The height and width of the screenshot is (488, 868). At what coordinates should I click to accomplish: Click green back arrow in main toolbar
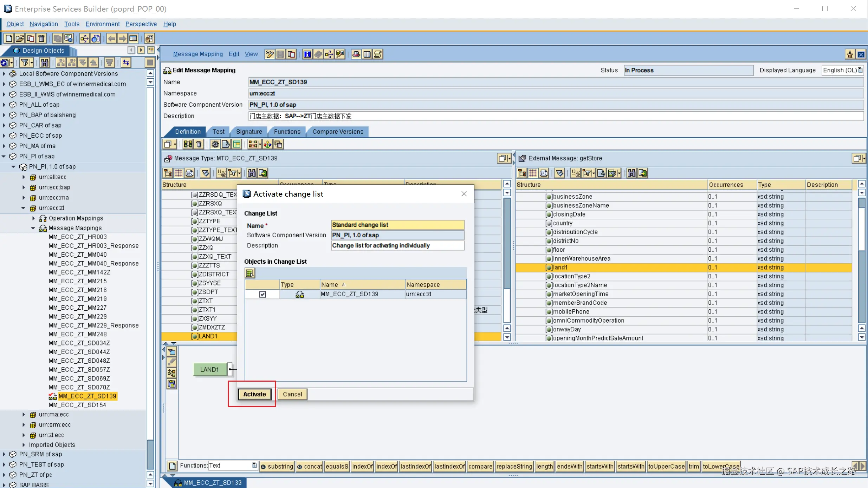111,38
